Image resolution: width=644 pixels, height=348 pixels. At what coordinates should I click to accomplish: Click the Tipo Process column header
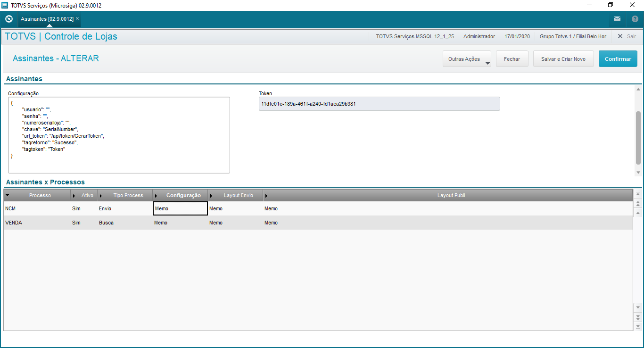[125, 195]
